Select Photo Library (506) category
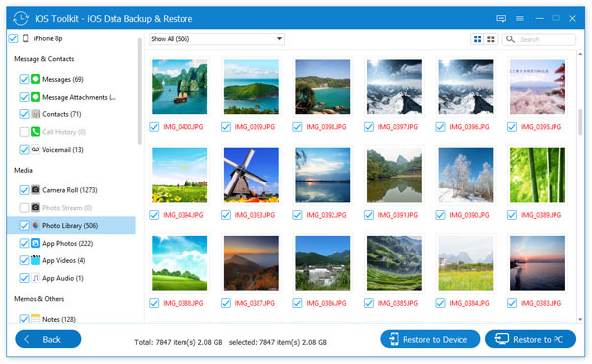This screenshot has width=592, height=364. point(71,226)
